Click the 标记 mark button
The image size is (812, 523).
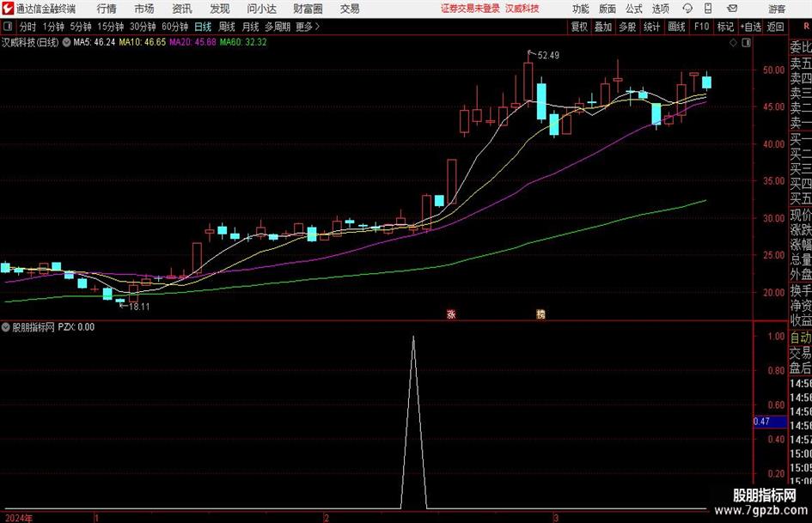point(725,27)
